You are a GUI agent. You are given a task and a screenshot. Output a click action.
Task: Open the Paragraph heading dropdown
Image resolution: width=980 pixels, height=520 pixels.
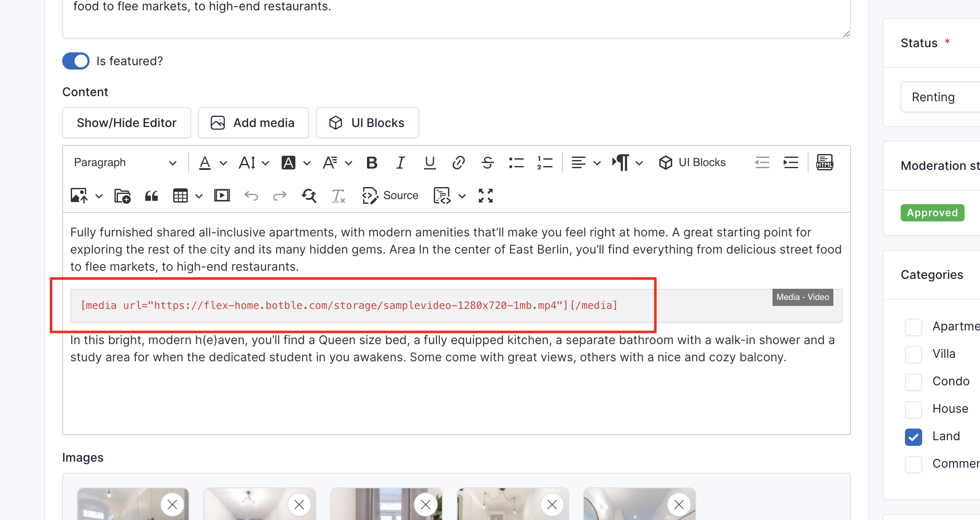tap(125, 163)
